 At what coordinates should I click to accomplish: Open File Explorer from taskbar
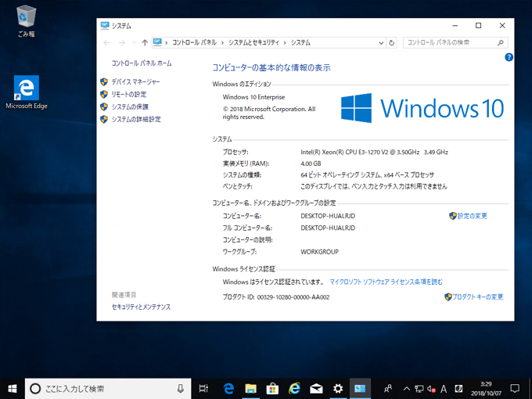point(250,389)
